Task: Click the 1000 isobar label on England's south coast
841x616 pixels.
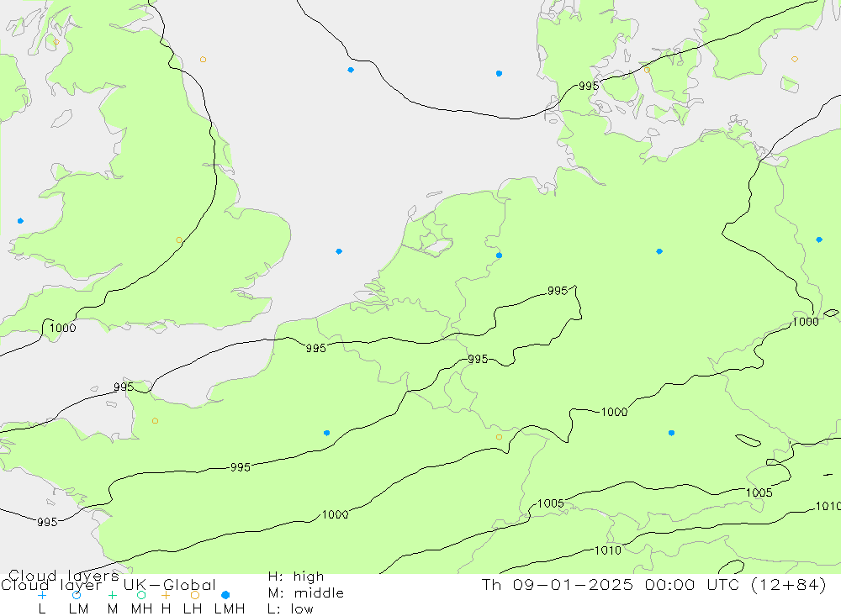Action: (63, 328)
